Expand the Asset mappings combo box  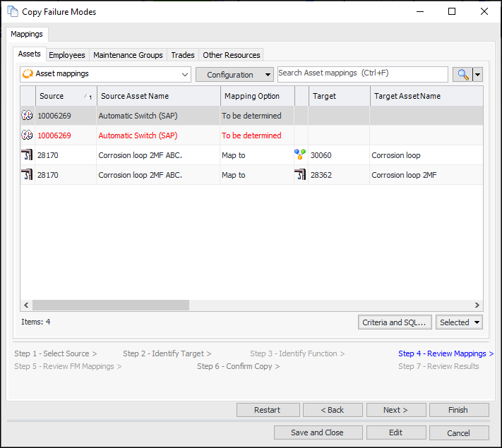click(x=185, y=74)
